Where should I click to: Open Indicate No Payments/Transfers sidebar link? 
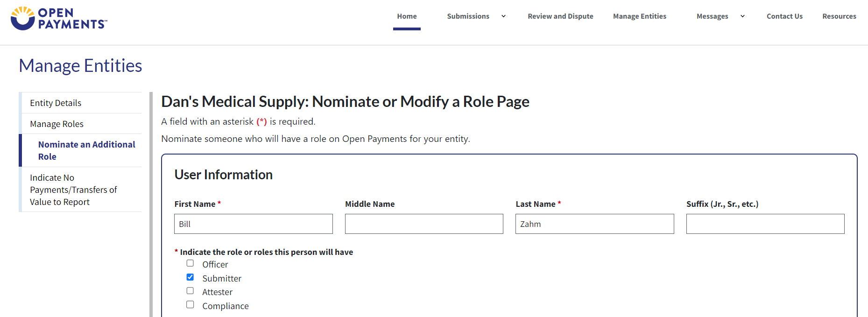pos(73,190)
